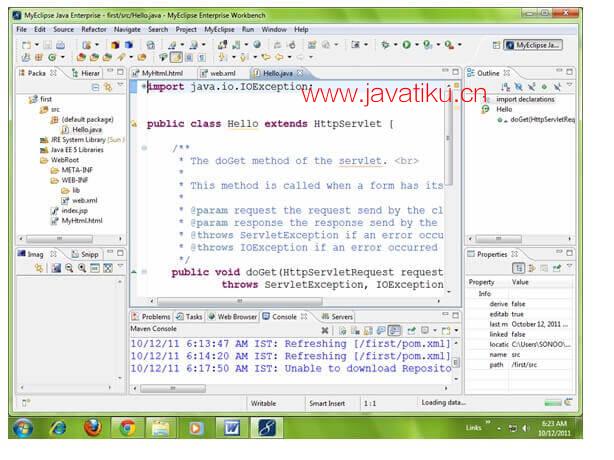
Task: Open Outline view menu arrow
Action: click(x=569, y=84)
